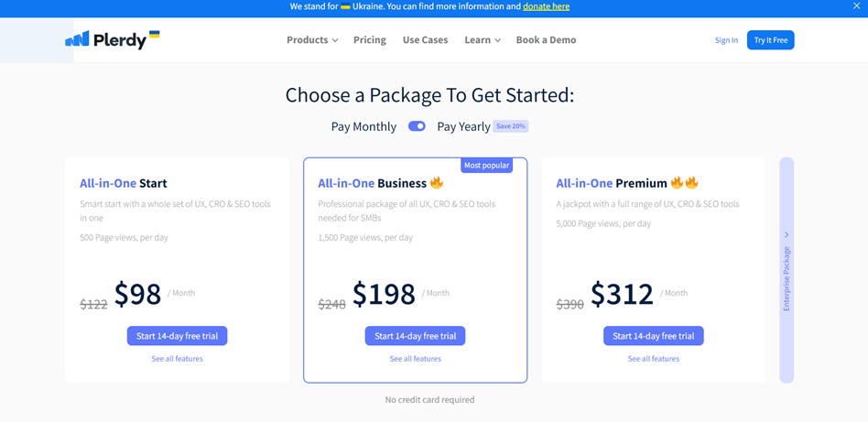Toggle the Pay Monthly/Yearly switch
The height and width of the screenshot is (422, 868).
tap(417, 126)
